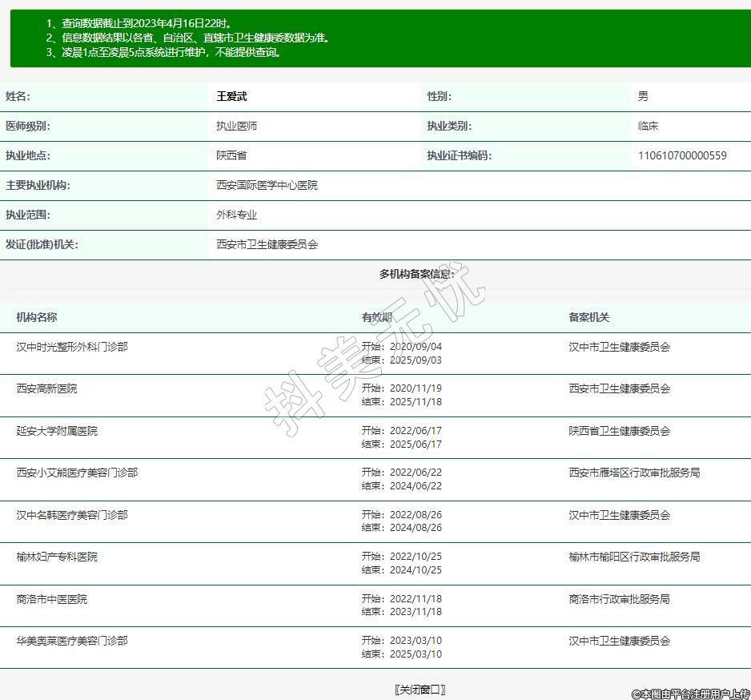Click the 多机构备案信息 section heading

point(416,274)
